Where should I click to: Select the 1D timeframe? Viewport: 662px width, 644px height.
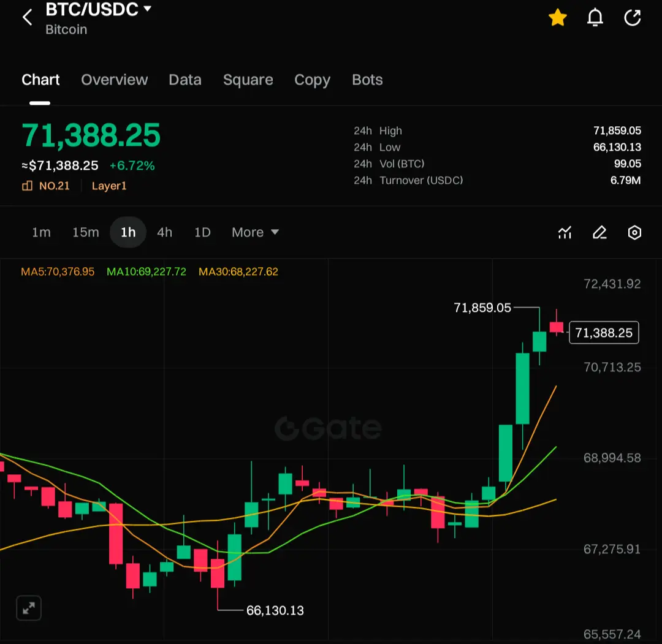pyautogui.click(x=202, y=232)
